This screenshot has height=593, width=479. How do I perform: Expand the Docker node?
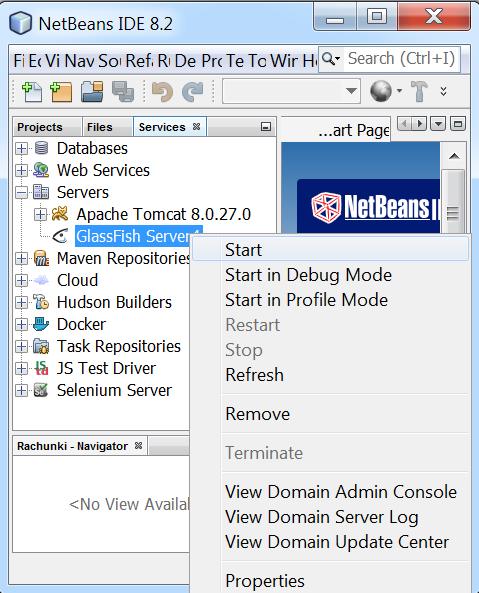coord(22,324)
